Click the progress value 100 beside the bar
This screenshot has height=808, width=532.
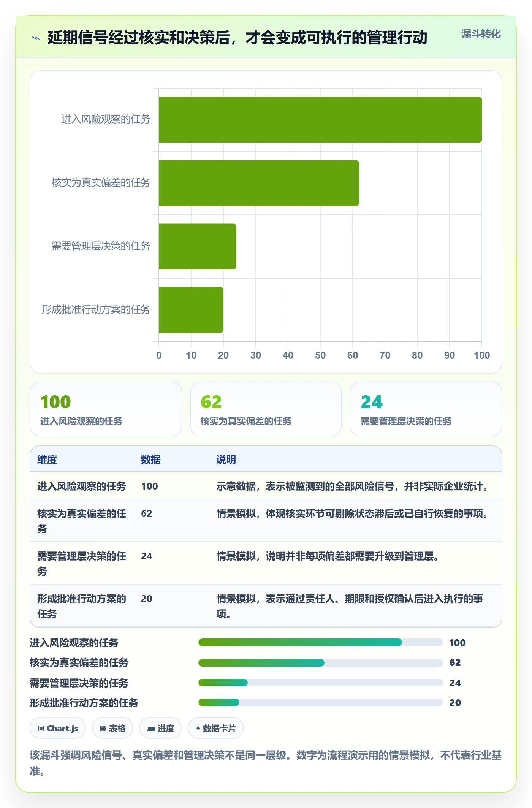(x=457, y=643)
